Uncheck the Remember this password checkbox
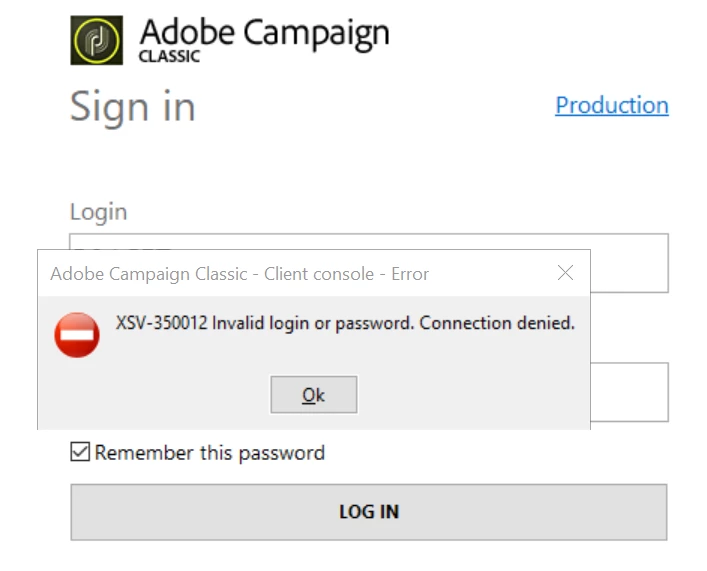This screenshot has width=707, height=571. pyautogui.click(x=80, y=453)
